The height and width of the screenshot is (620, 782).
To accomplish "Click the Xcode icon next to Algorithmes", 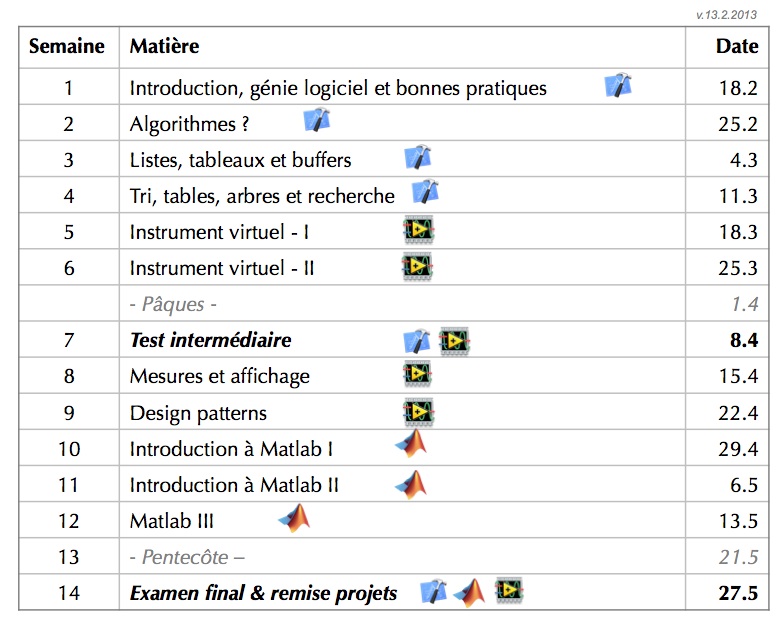I will click(316, 121).
